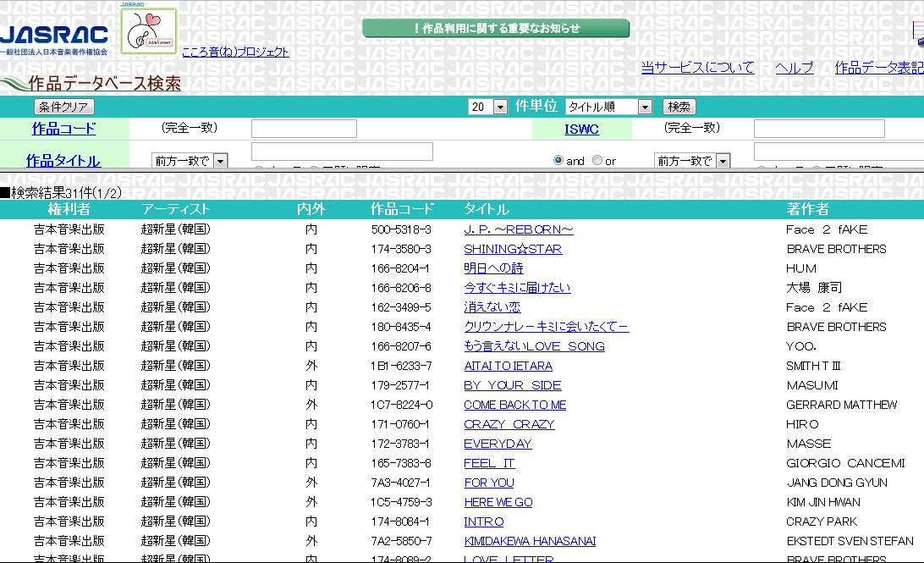
Task: Open the KIMIDAKEWA HANASANAI link
Action: [530, 541]
